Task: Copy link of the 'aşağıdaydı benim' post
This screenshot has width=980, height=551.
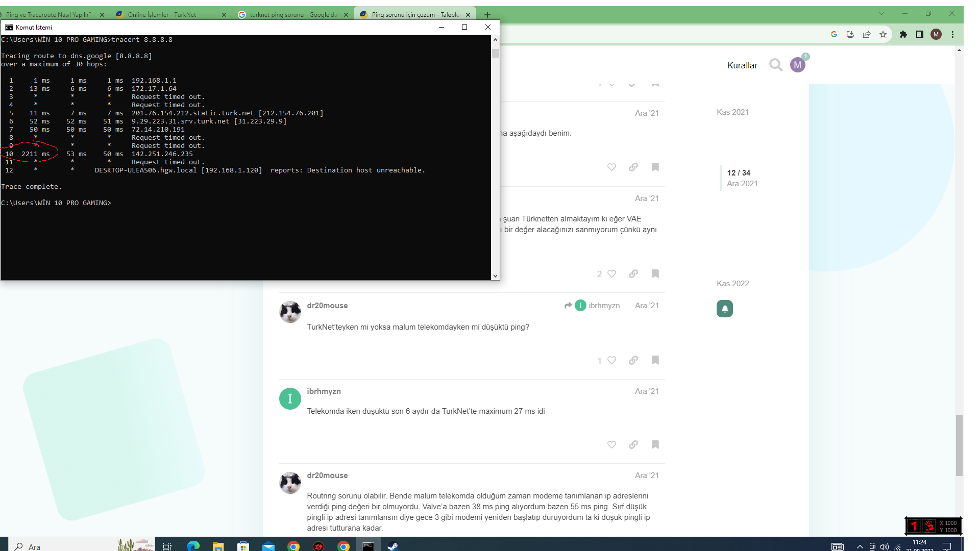Action: 633,167
